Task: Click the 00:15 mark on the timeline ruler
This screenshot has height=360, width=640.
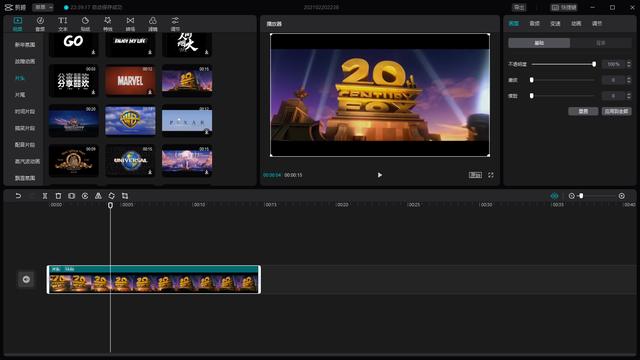Action: pyautogui.click(x=271, y=204)
